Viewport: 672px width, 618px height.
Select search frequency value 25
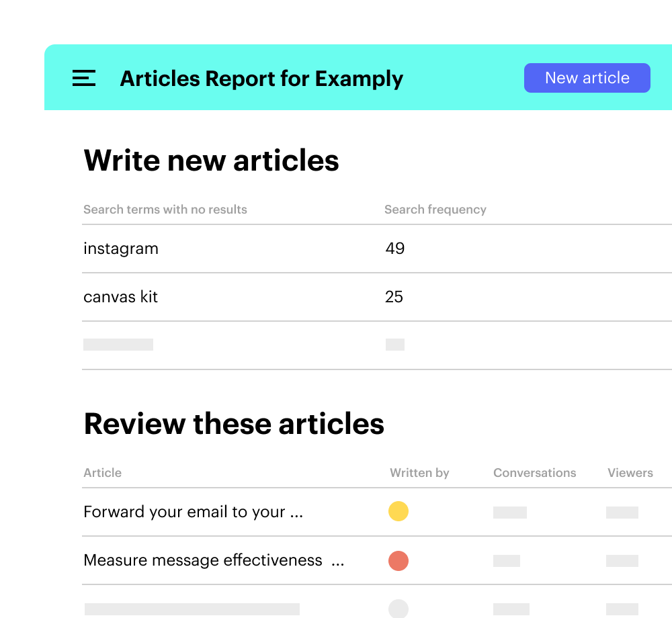tap(394, 297)
